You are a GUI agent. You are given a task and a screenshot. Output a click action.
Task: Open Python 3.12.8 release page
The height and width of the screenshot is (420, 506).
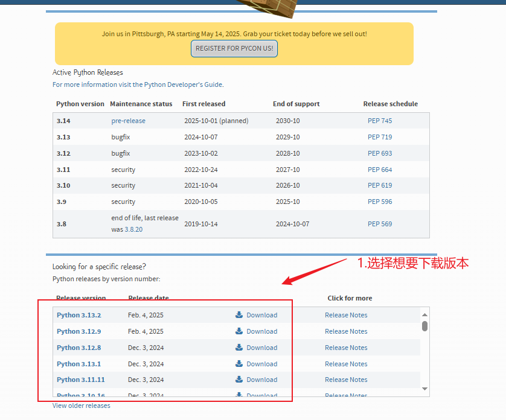(78, 348)
